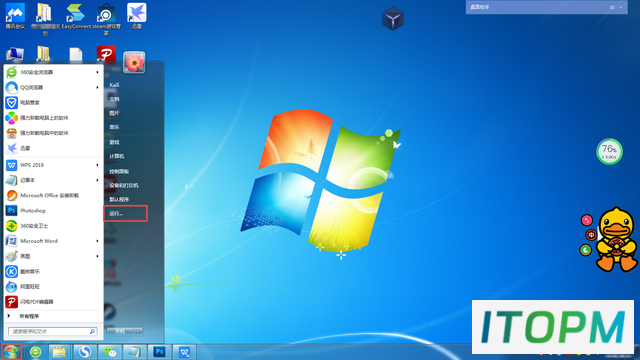Launch 迅雷 from the Start menu list
The image size is (640, 360).
[x=53, y=148]
